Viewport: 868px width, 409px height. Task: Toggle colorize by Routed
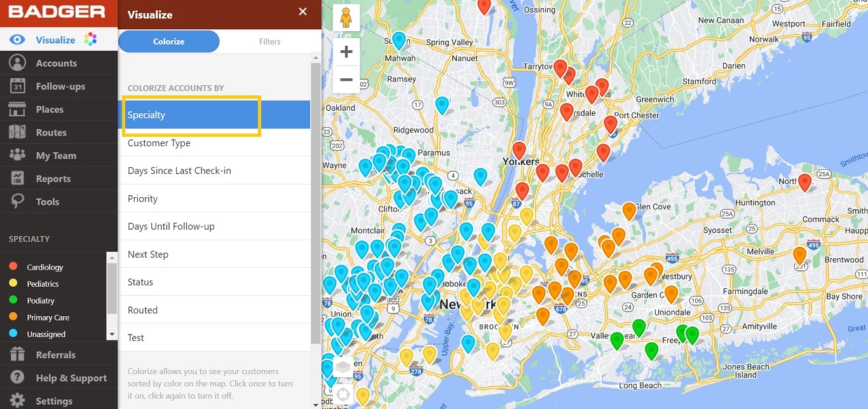tap(142, 310)
